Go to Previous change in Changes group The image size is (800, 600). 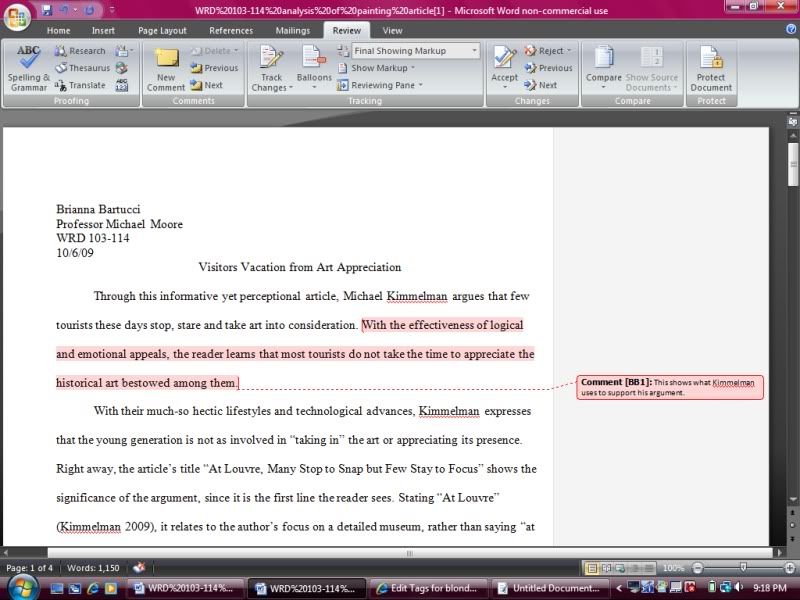tap(548, 67)
